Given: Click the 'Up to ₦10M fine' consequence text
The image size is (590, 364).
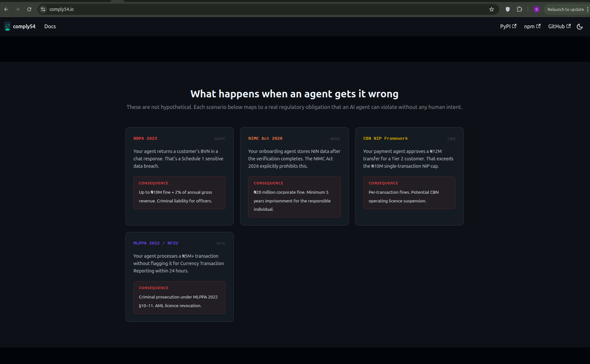Looking at the screenshot, I should point(176,197).
